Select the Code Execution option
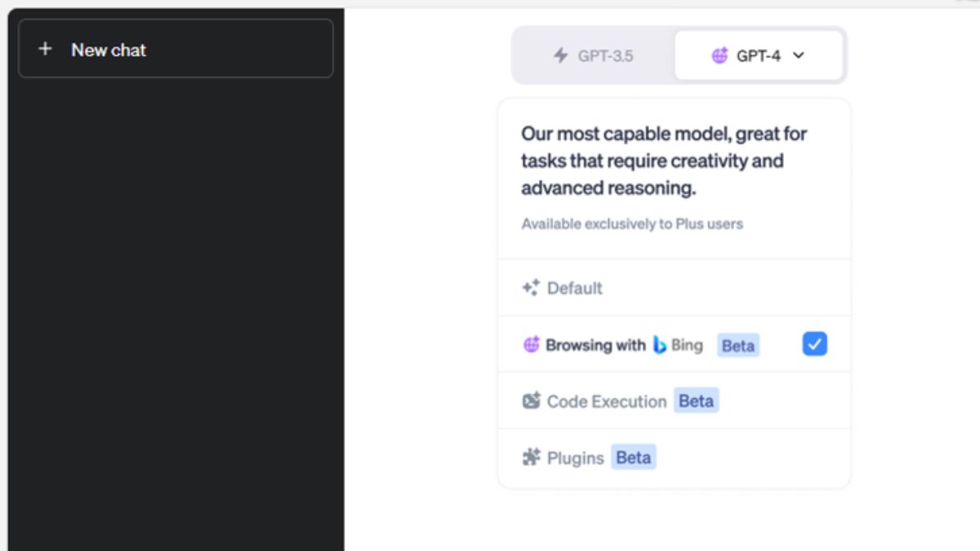 coord(606,402)
